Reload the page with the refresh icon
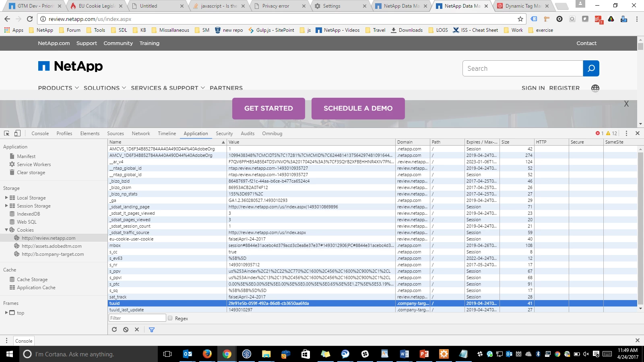This screenshot has width=644, height=362. [30, 19]
